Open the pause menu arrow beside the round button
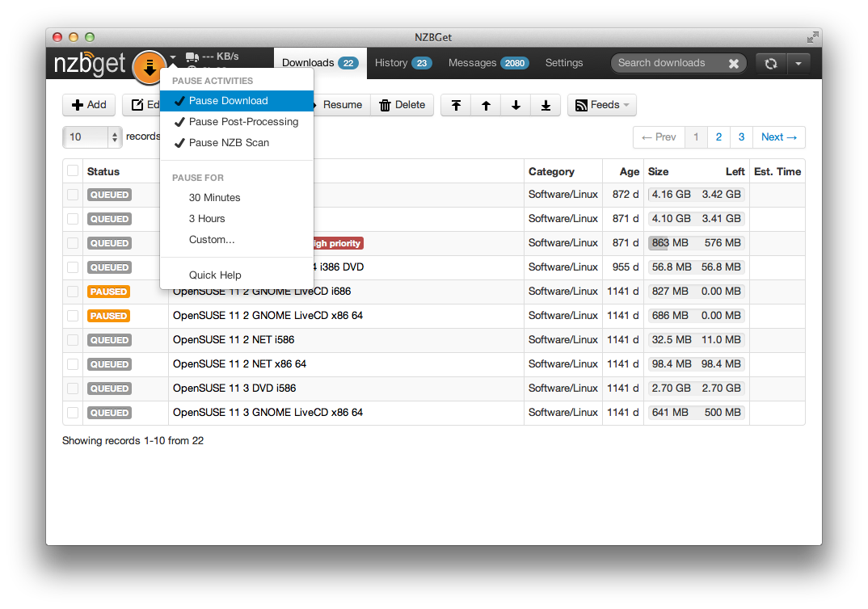This screenshot has height=609, width=868. (173, 57)
